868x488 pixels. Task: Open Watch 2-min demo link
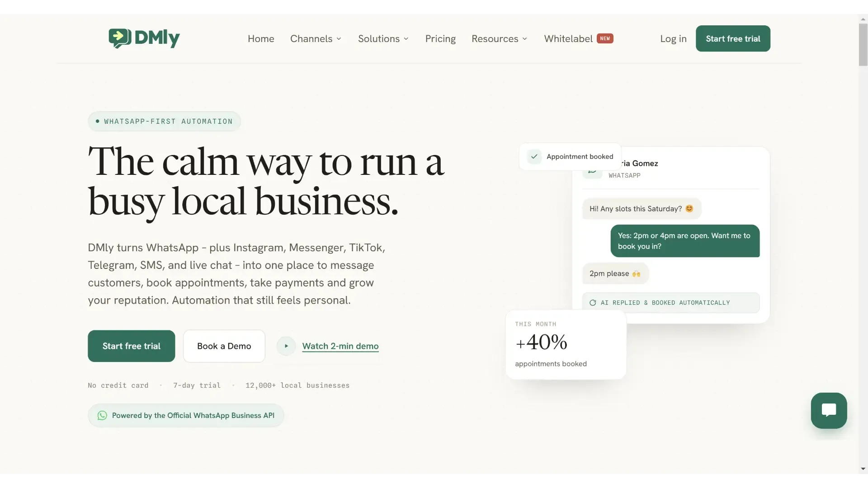(340, 346)
